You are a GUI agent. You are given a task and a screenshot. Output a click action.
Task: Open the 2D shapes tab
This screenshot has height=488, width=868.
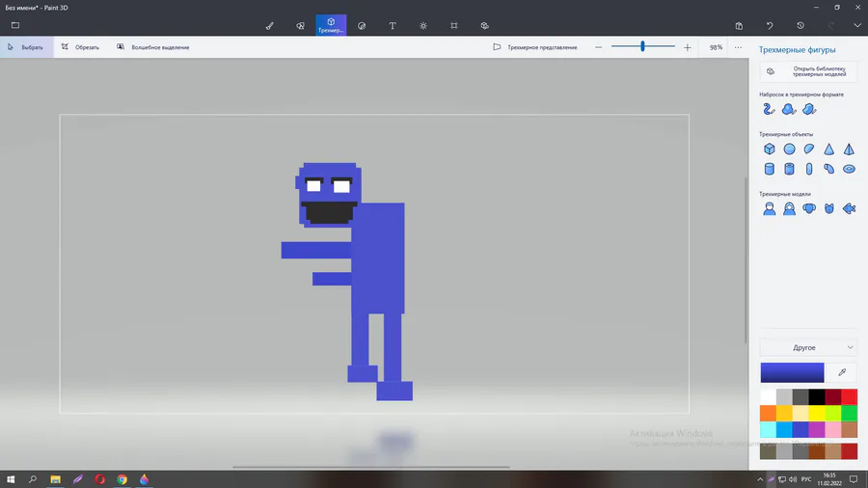pos(300,25)
